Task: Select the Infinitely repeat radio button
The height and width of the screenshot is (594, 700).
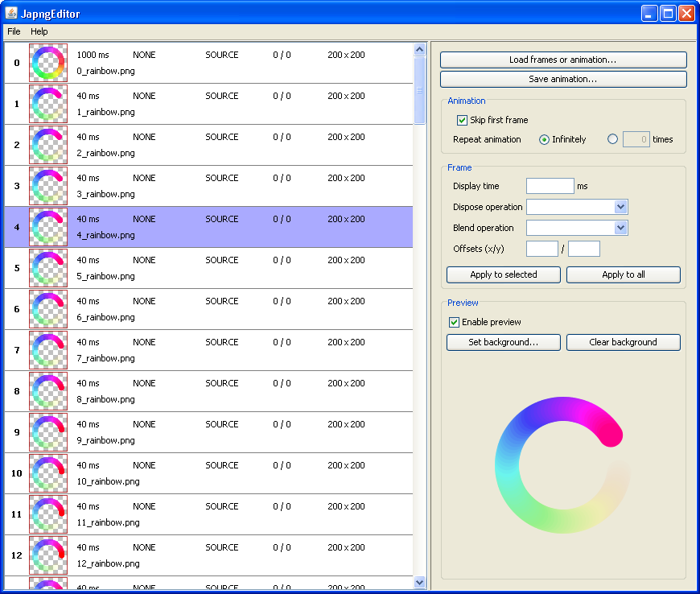Action: click(x=544, y=139)
